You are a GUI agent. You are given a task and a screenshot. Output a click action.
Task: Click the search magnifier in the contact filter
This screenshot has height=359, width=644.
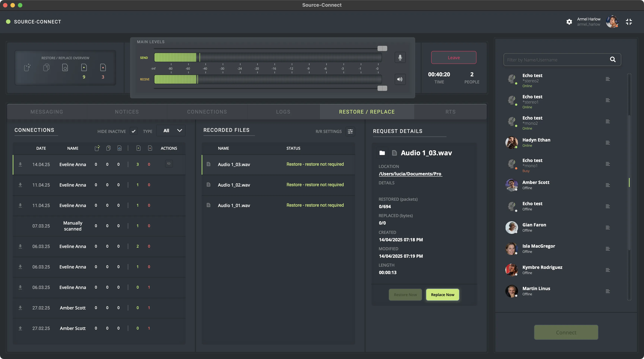613,59
